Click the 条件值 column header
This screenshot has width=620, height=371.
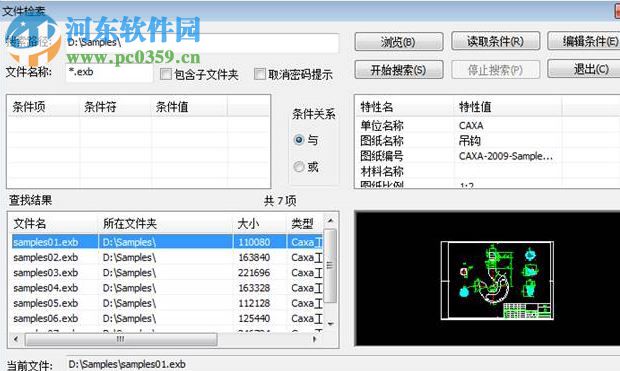(189, 107)
